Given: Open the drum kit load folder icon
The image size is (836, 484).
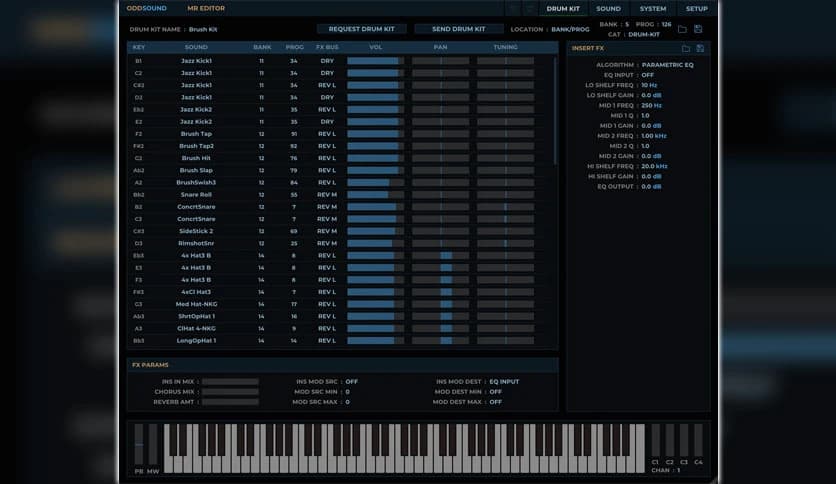Looking at the screenshot, I should 682,29.
